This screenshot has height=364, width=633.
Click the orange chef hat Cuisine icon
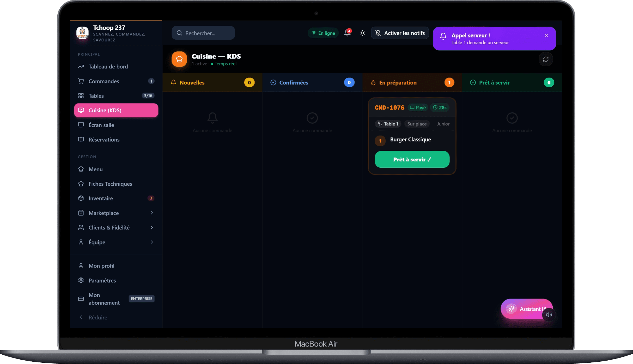click(179, 59)
